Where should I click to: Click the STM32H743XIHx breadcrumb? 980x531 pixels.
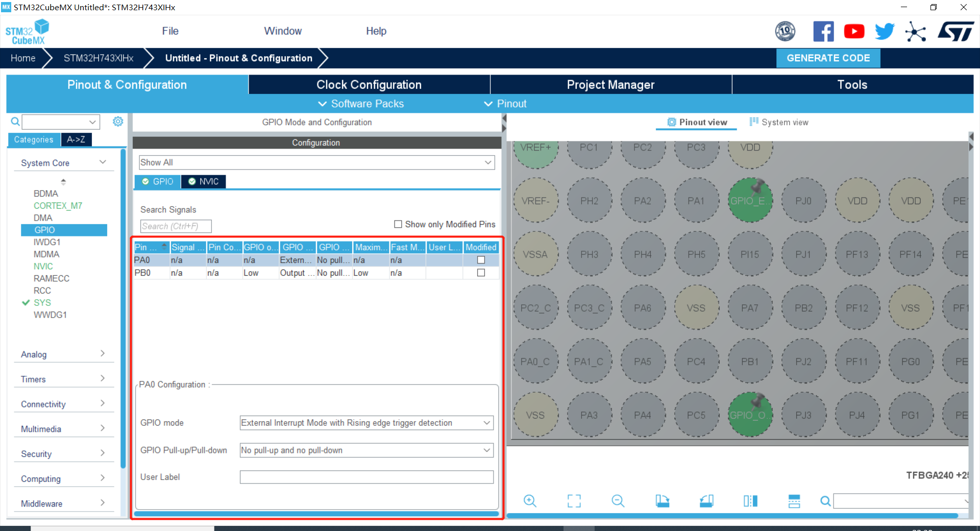(99, 58)
